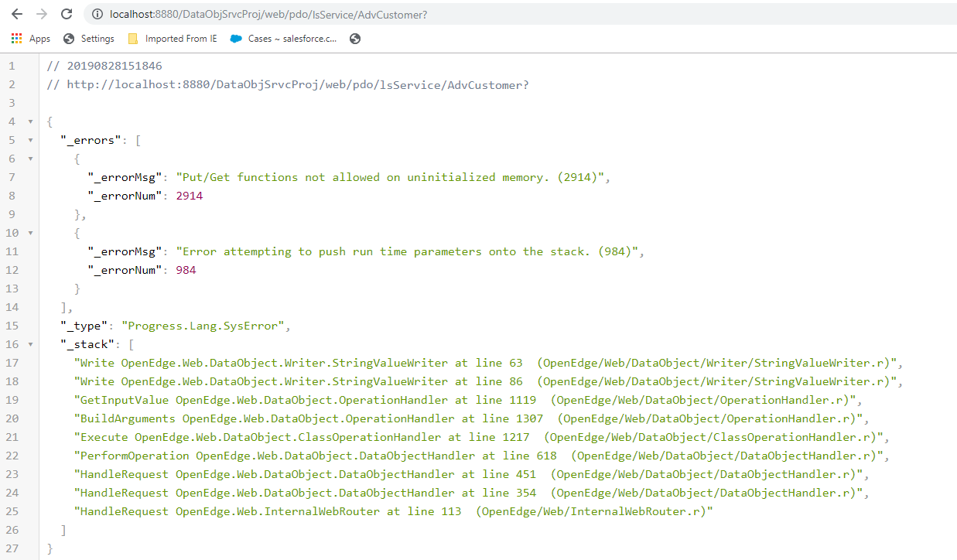Open the Cases ~ salesforce.c... bookmark
Viewport: 957px width, 560px height.
[284, 39]
